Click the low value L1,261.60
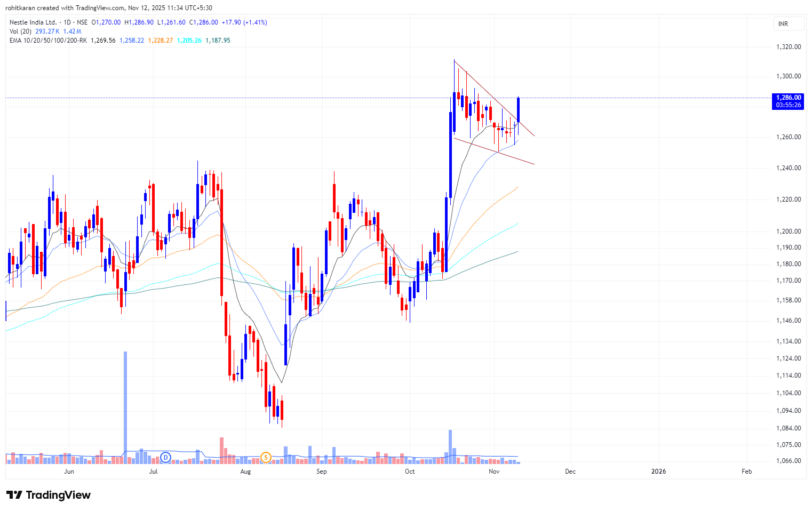Screen dimensions: 812x511 (x=171, y=22)
